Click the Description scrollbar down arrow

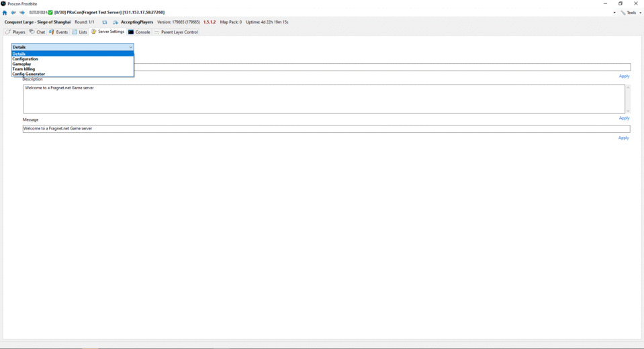tap(628, 111)
